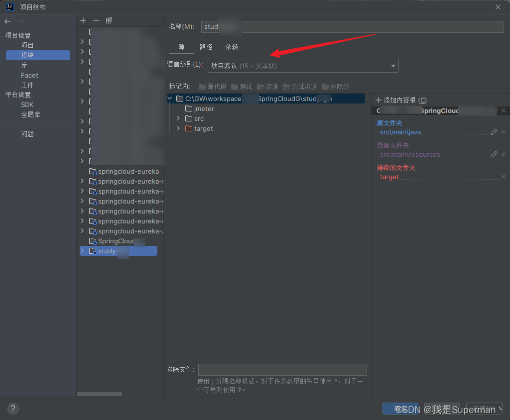Click the back navigation arrow
Viewport: 510px width, 420px height.
pyautogui.click(x=7, y=21)
